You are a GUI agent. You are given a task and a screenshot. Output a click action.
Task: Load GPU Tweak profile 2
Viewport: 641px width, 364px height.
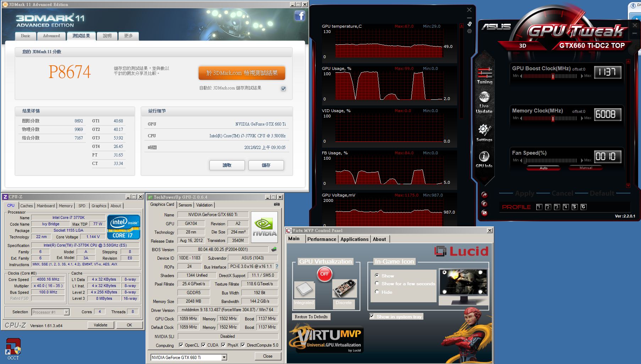(548, 207)
